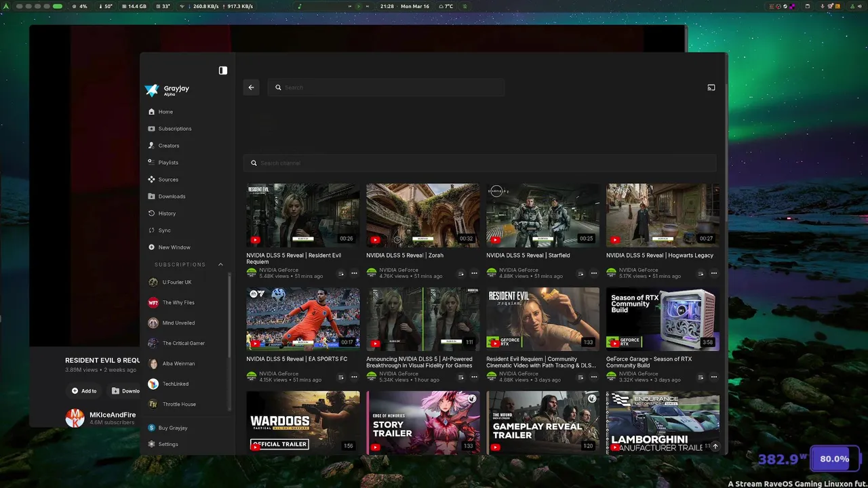The width and height of the screenshot is (868, 488).
Task: Collapse the Subscriptions list chevron
Action: (220, 264)
